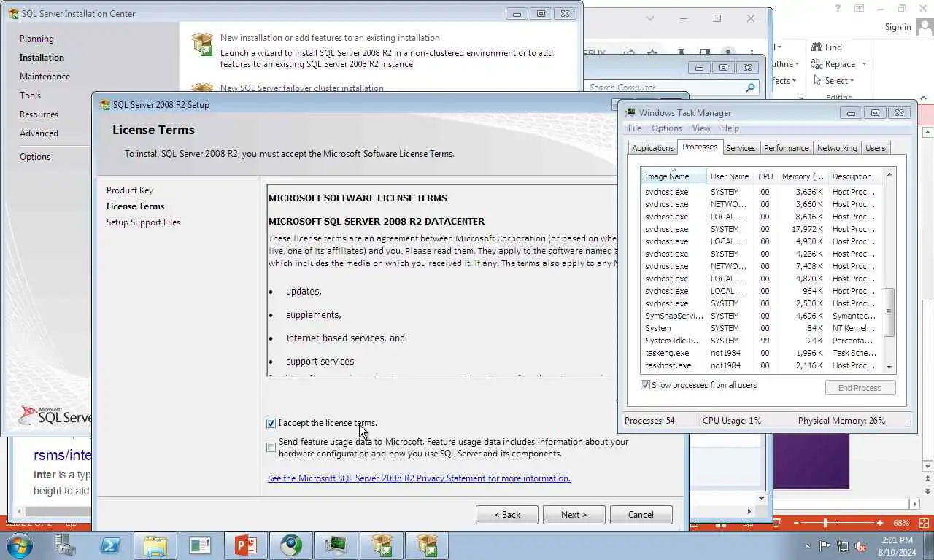The width and height of the screenshot is (934, 560).
Task: Cancel the SQL Server setup
Action: (x=641, y=515)
